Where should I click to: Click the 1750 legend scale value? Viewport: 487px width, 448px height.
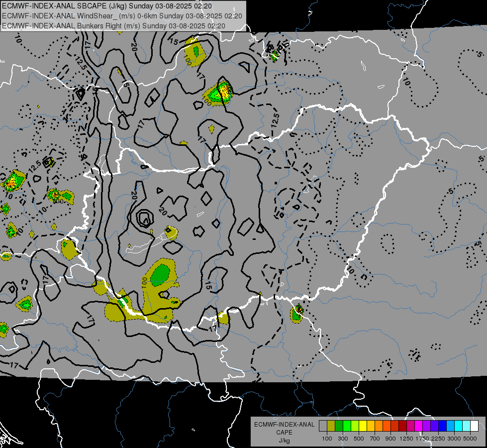pos(423,439)
